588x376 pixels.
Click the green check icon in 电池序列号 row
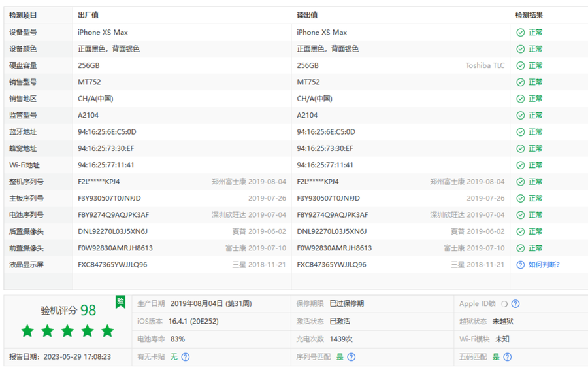tap(521, 215)
